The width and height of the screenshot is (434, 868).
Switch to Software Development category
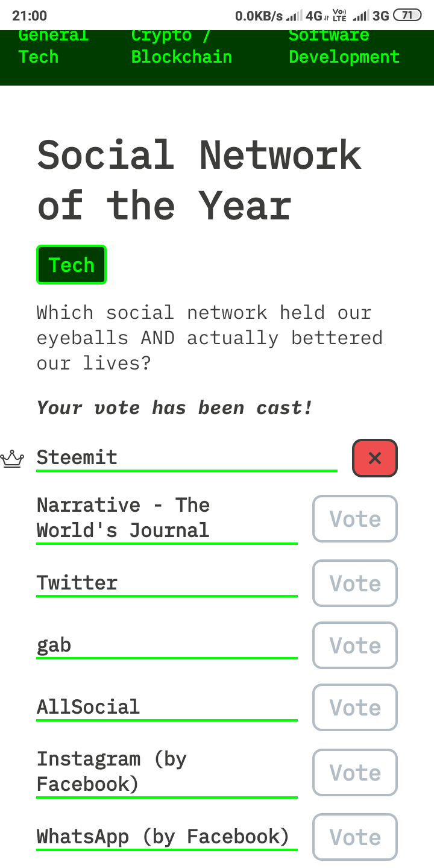coord(344,46)
